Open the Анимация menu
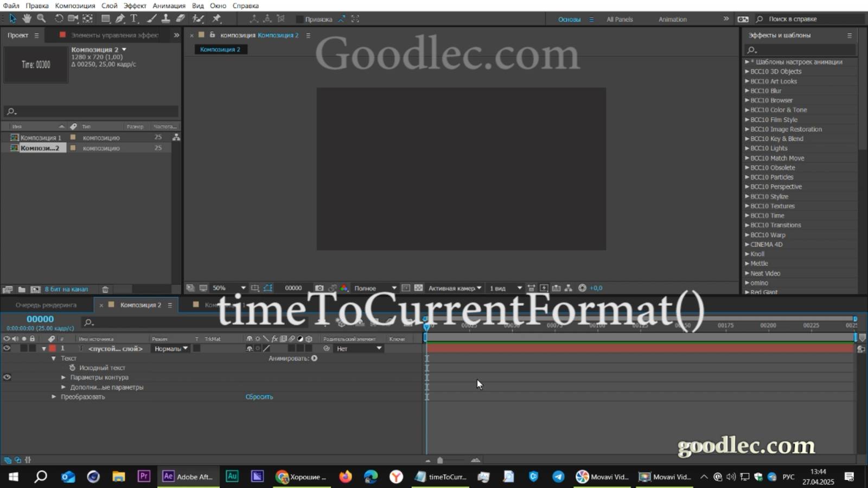Screen dimensions: 868x488 169,5
